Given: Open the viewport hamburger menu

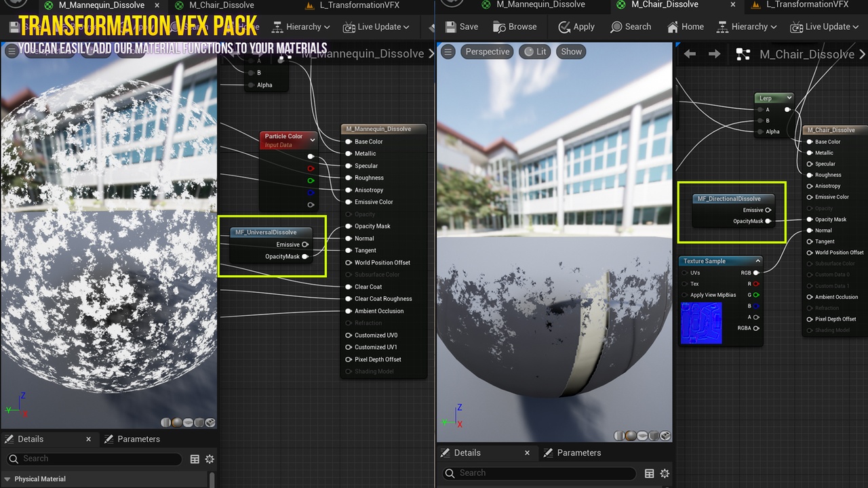Looking at the screenshot, I should [448, 52].
